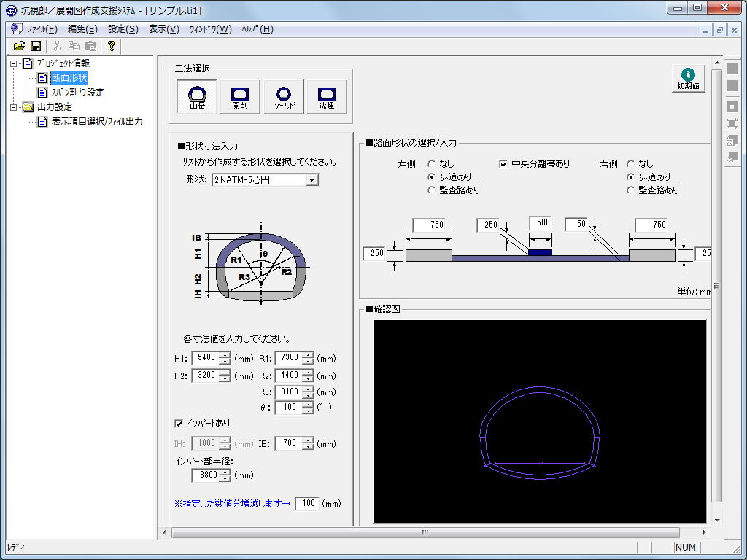This screenshot has width=747, height=560.
Task: Toggle the 中央分離帯あり checkbox
Action: pos(503,164)
